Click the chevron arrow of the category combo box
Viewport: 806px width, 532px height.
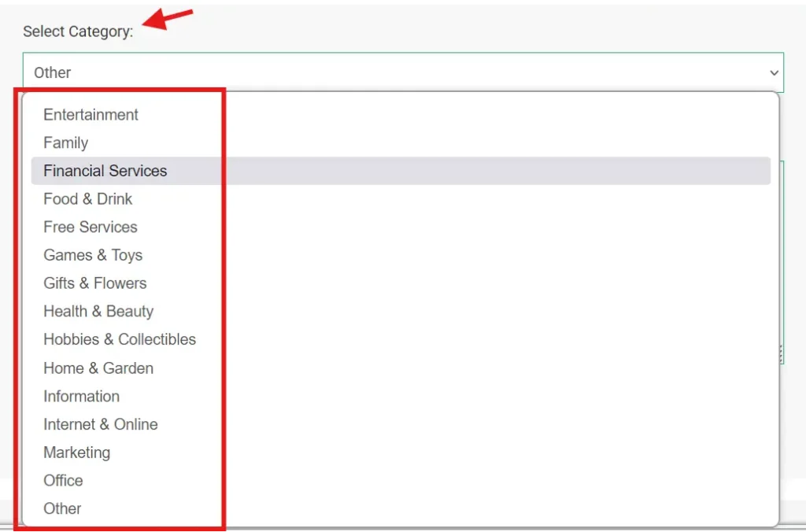point(774,73)
